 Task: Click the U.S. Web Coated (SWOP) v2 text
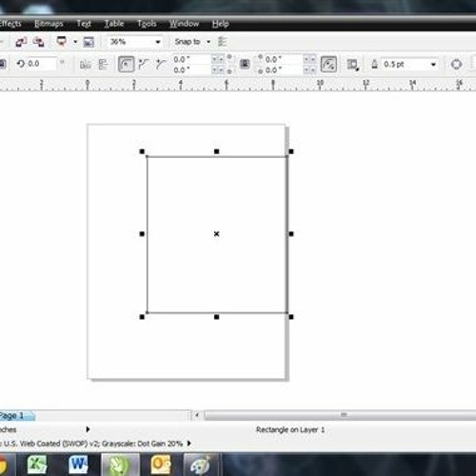[50, 444]
